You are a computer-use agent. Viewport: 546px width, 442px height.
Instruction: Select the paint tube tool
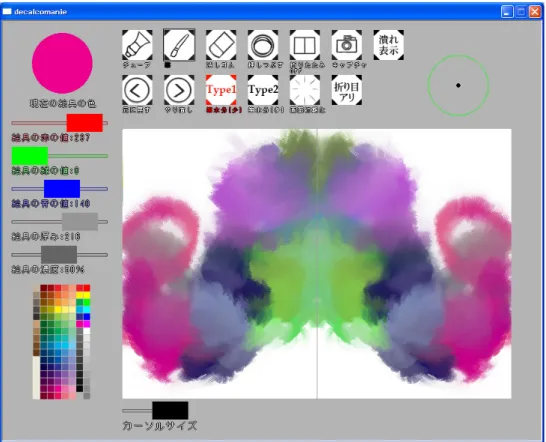pyautogui.click(x=137, y=45)
